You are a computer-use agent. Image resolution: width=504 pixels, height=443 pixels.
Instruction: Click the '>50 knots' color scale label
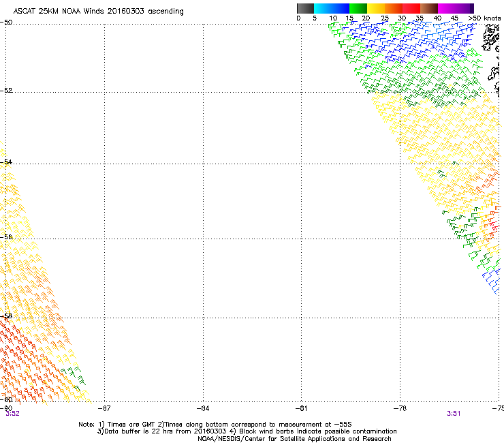484,18
